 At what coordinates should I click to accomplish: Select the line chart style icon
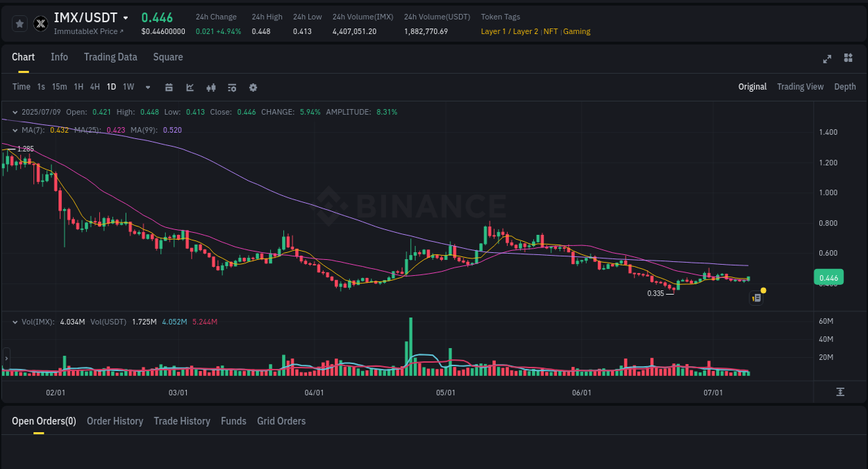coord(190,87)
